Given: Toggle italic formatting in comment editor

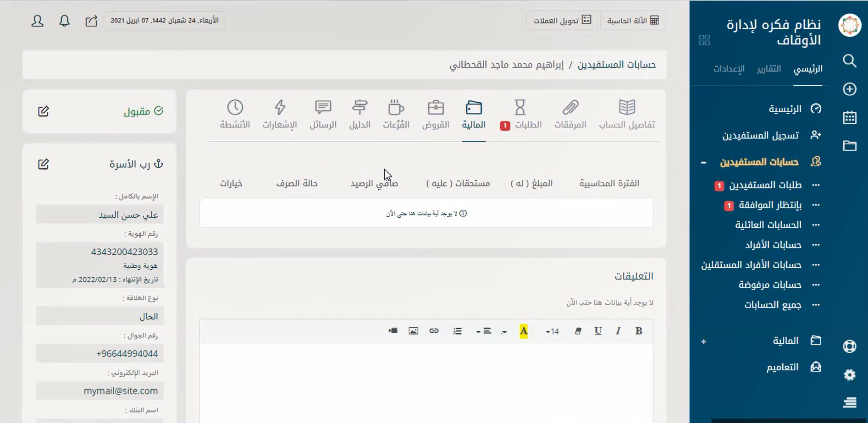Looking at the screenshot, I should [x=618, y=331].
